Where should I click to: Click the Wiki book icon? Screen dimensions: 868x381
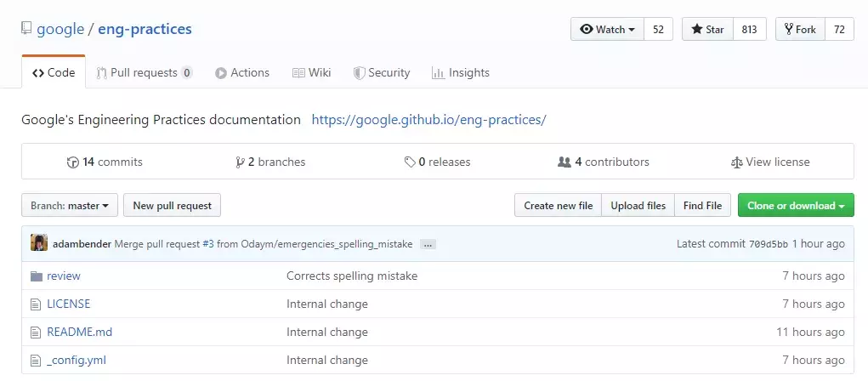[x=298, y=73]
